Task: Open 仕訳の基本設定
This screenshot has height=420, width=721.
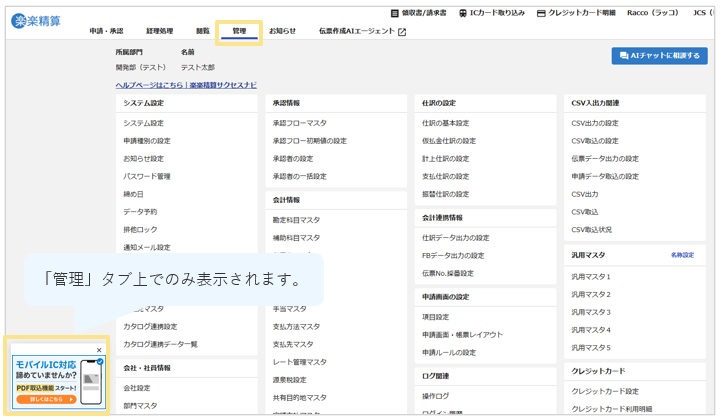Action: point(446,123)
